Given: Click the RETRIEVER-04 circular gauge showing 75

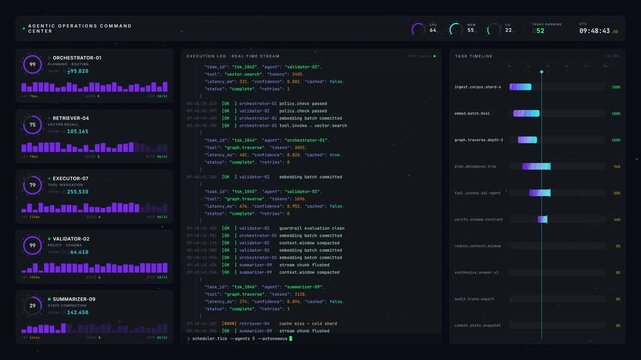Looking at the screenshot, I should [x=32, y=125].
